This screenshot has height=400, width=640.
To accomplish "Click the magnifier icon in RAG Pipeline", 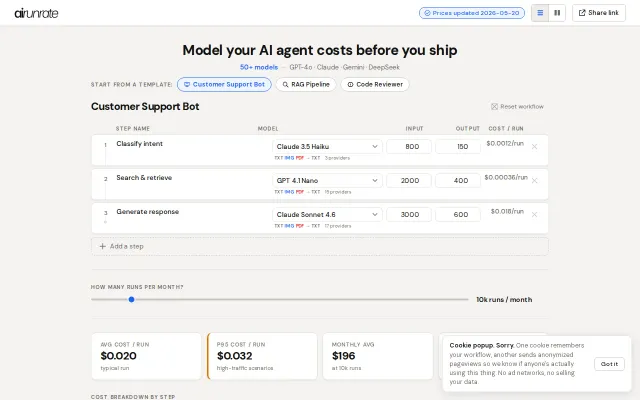I will 285,84.
